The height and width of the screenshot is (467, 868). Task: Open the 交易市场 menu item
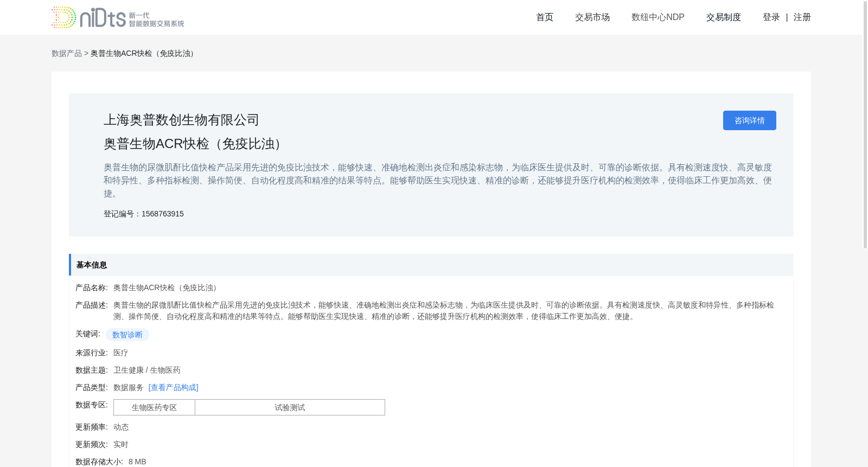592,17
